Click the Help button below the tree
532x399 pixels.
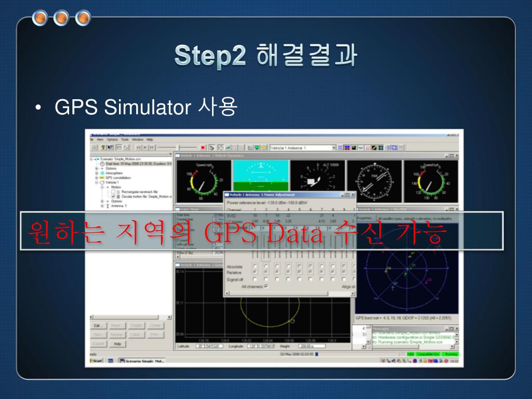[118, 344]
